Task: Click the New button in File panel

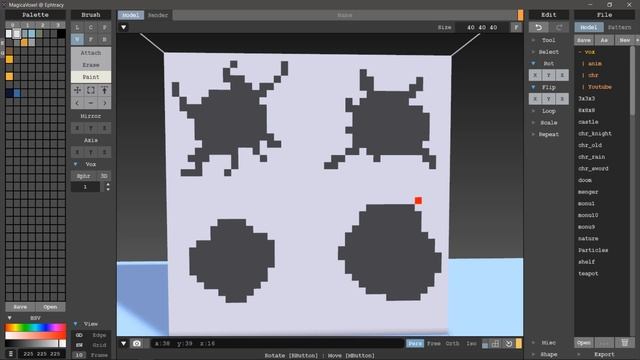Action: (624, 40)
